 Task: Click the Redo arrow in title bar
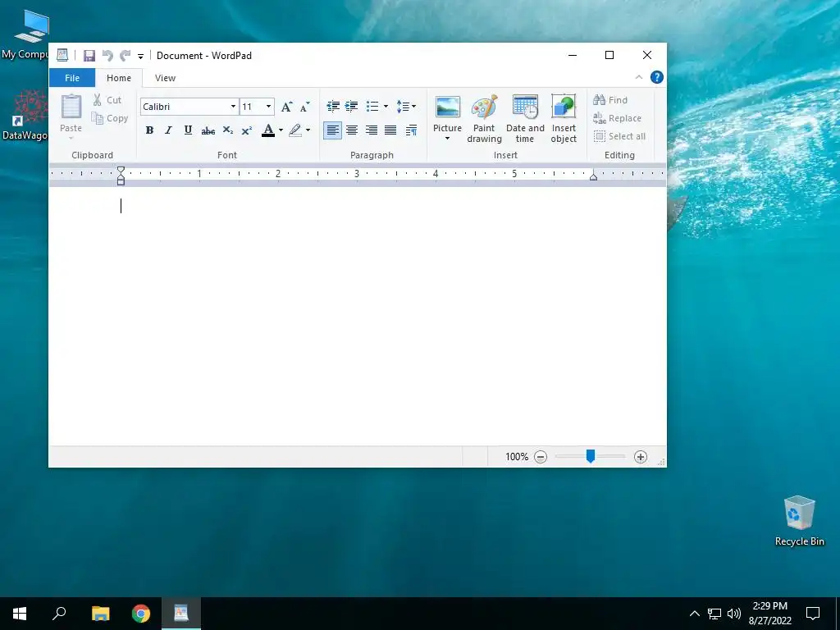(126, 55)
